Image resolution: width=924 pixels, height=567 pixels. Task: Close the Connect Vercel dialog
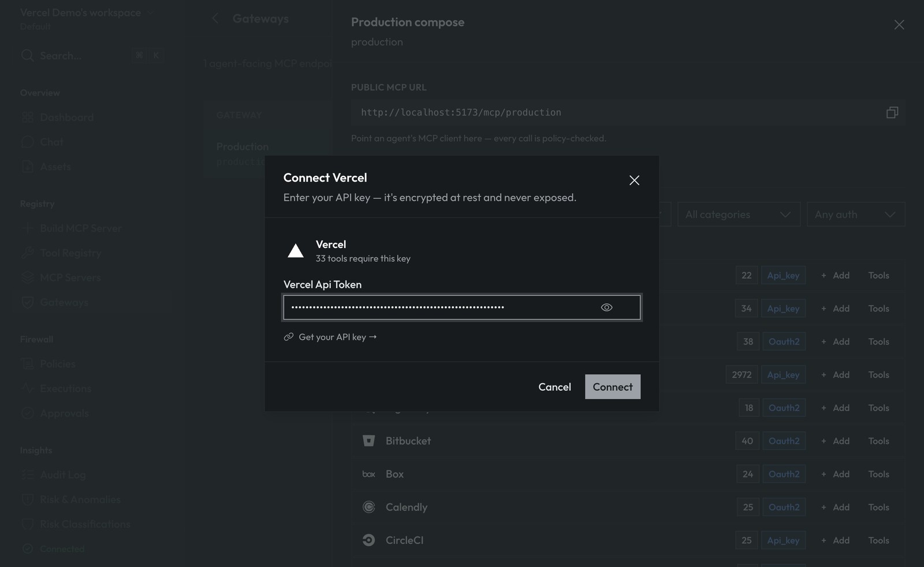point(634,180)
